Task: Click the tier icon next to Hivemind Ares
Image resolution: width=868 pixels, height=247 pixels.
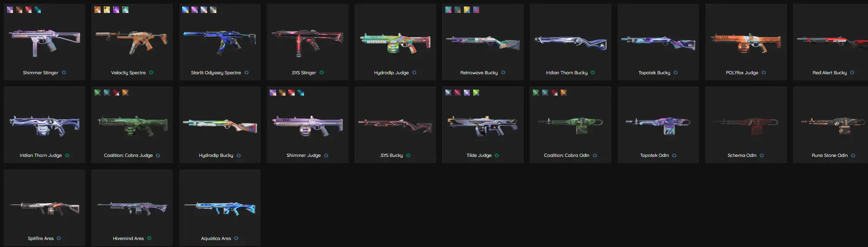Action: coord(149,238)
